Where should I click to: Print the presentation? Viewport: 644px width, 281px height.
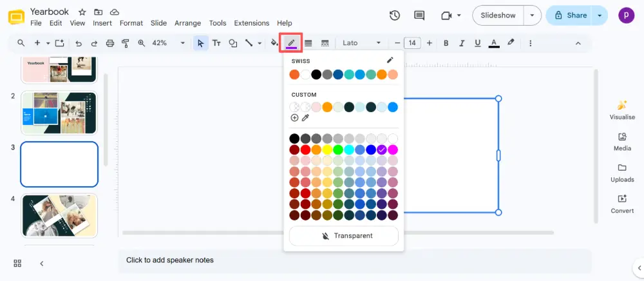109,43
